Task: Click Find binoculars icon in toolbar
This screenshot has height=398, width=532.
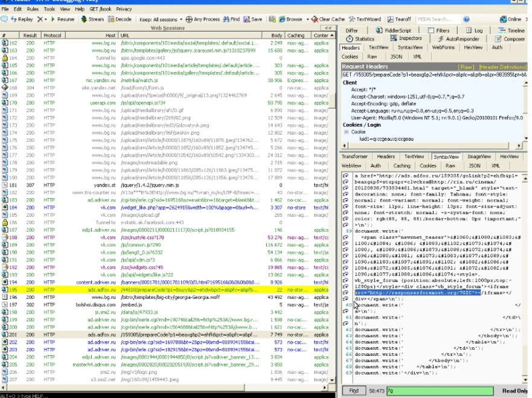Action: pos(225,19)
